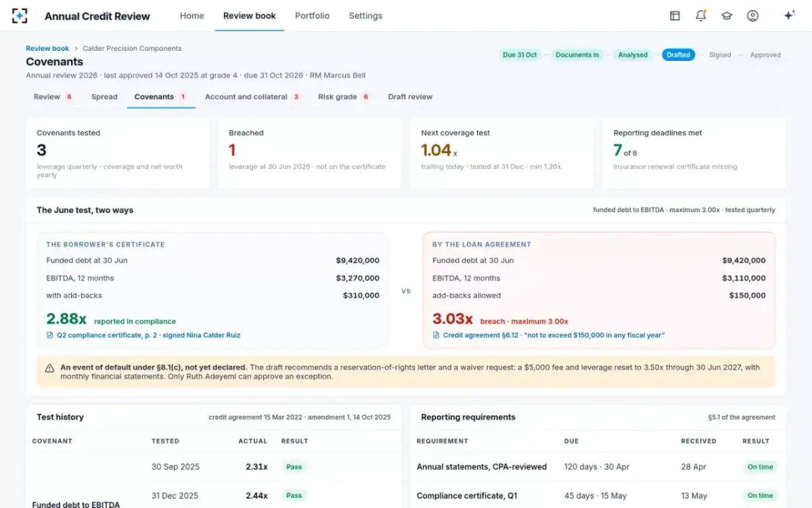Click On time badge for Compliance certificate Q1

click(x=760, y=496)
